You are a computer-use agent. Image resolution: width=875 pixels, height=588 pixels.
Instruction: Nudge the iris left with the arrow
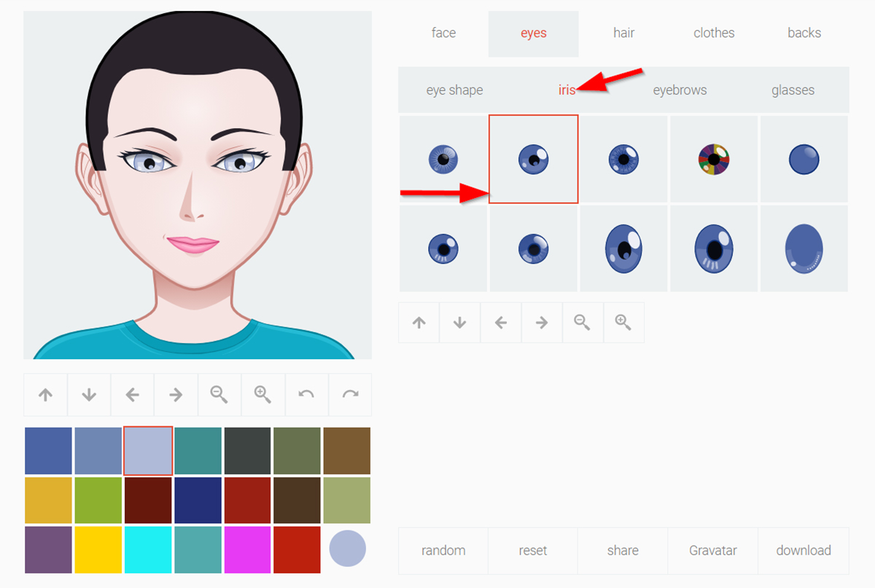point(500,321)
